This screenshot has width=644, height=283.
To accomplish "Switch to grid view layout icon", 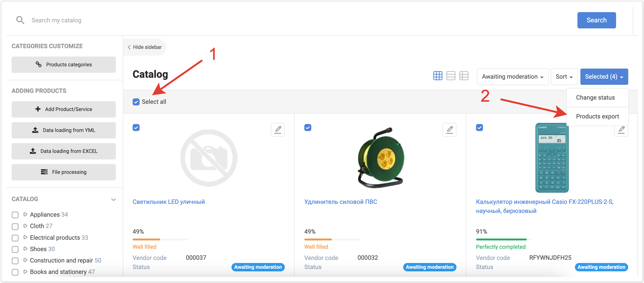I will 437,76.
